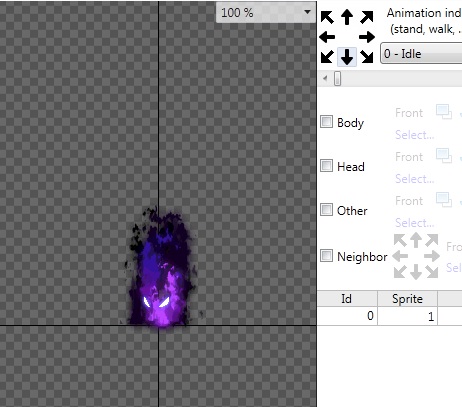Select the up direction arrow

coord(347,17)
